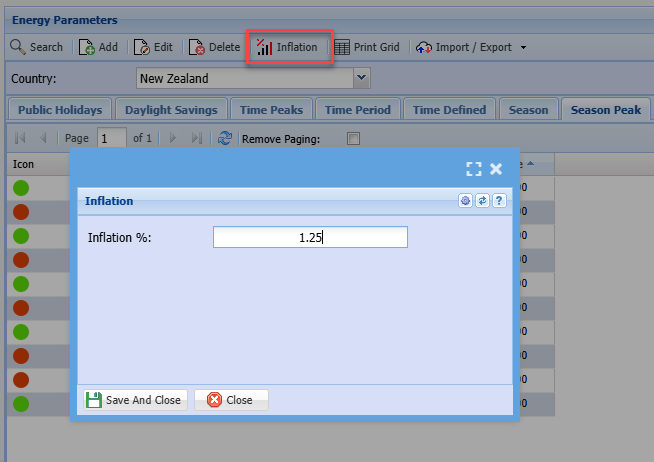Click the Save And Close button

133,400
